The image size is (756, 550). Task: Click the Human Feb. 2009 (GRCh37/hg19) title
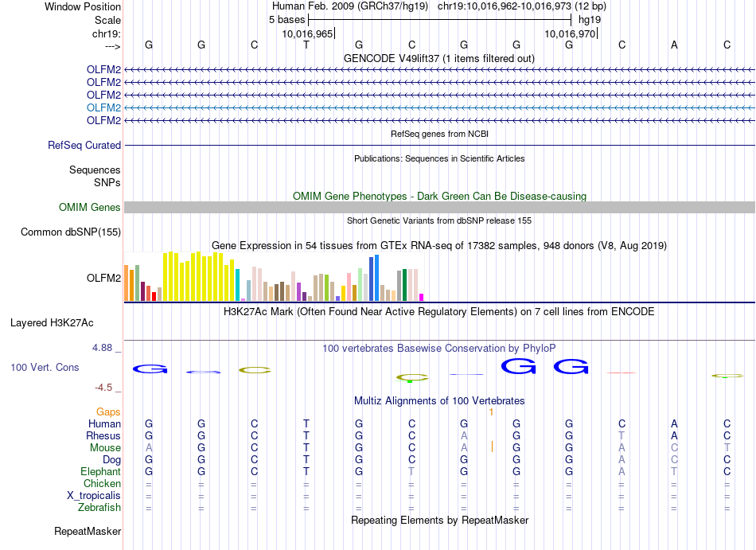350,6
